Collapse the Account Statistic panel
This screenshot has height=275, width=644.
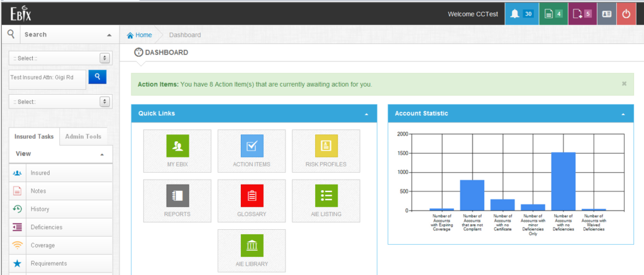coord(623,114)
